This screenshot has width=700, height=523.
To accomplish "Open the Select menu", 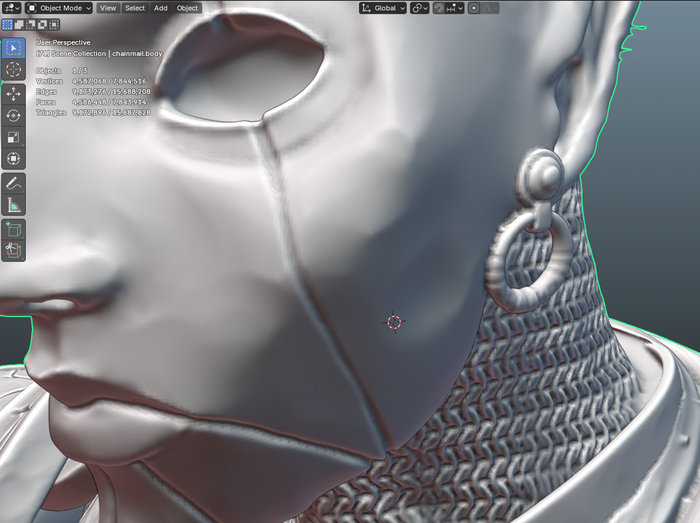I will click(x=134, y=8).
